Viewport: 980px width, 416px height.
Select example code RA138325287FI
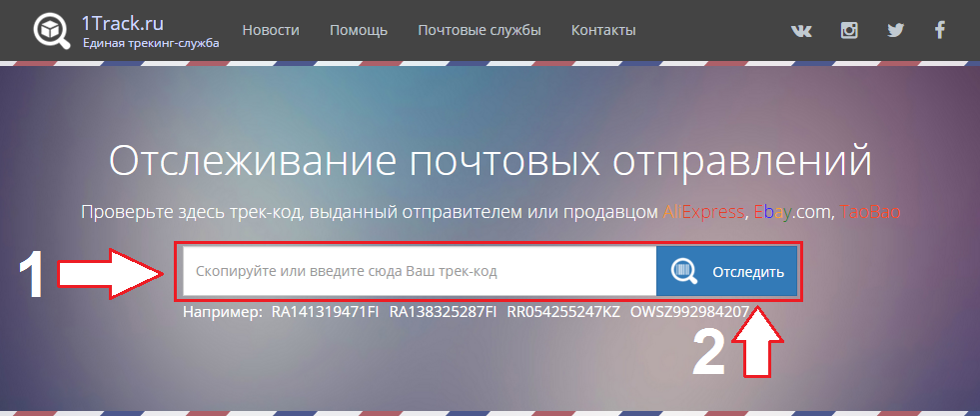click(x=444, y=312)
